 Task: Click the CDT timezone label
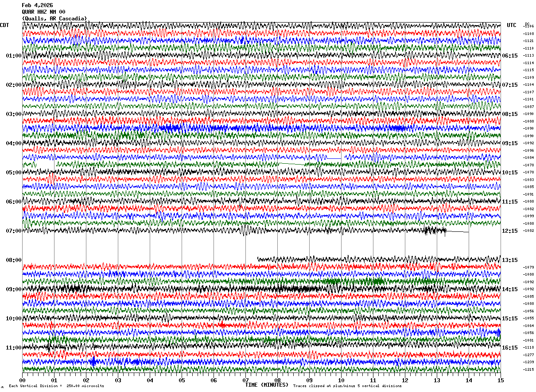click(4, 25)
